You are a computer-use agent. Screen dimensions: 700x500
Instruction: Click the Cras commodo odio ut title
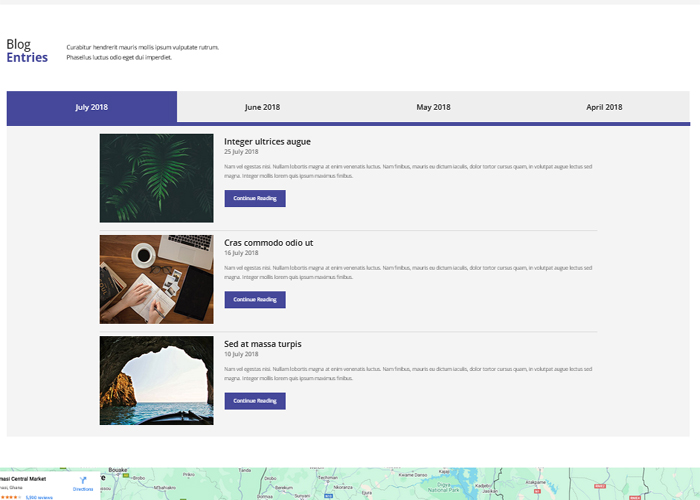268,243
